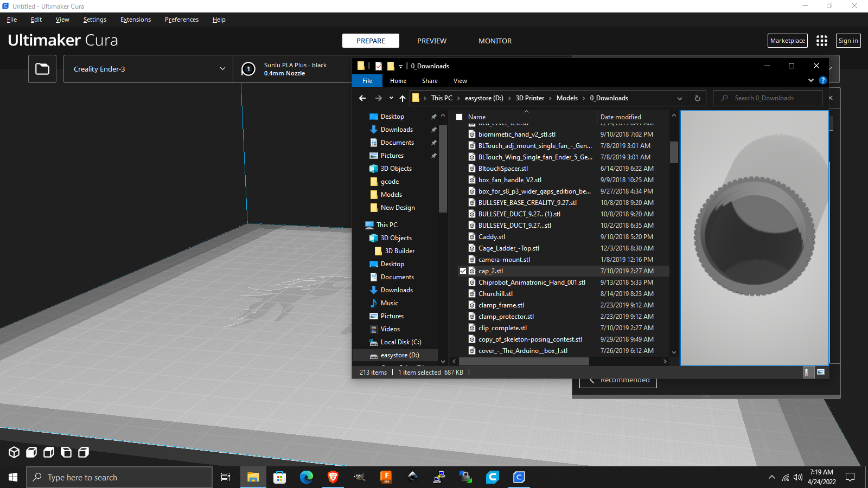Open Explorer Home ribbon tab
This screenshot has height=488, width=868.
(x=398, y=81)
